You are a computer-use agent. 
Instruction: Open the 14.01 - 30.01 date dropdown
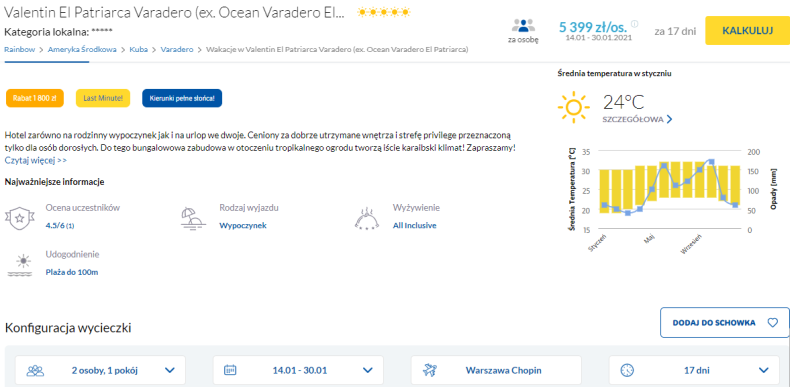tap(298, 370)
